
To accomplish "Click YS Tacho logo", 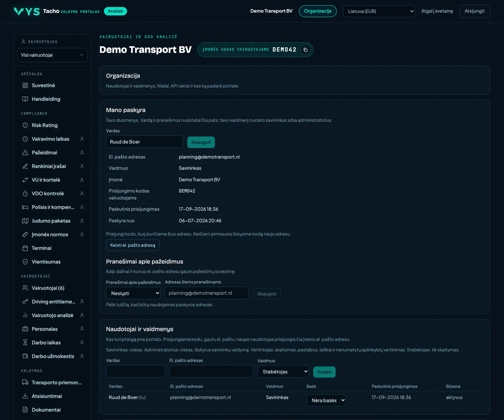I will (x=27, y=11).
